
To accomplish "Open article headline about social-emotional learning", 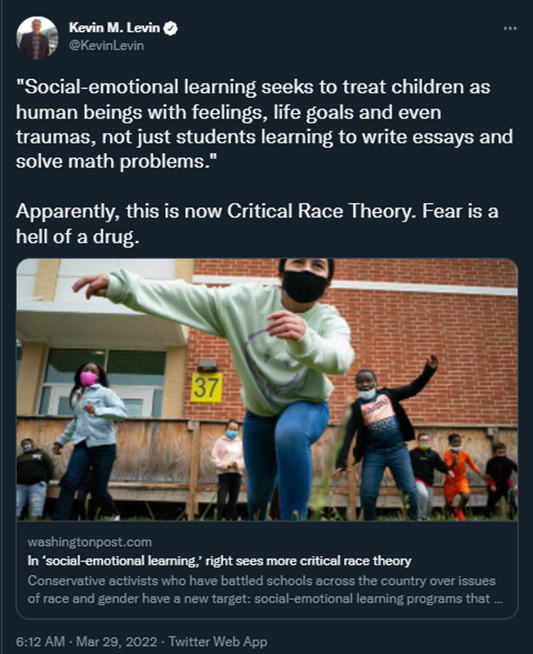I will [219, 561].
